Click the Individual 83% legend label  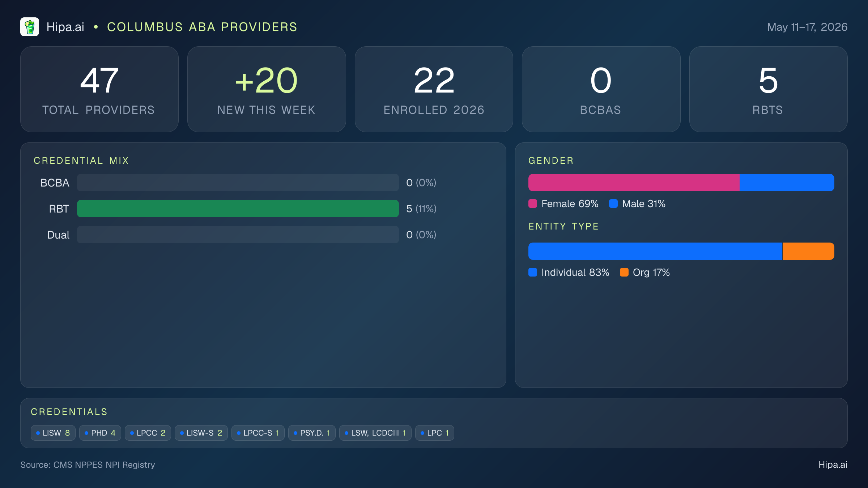[x=575, y=273]
